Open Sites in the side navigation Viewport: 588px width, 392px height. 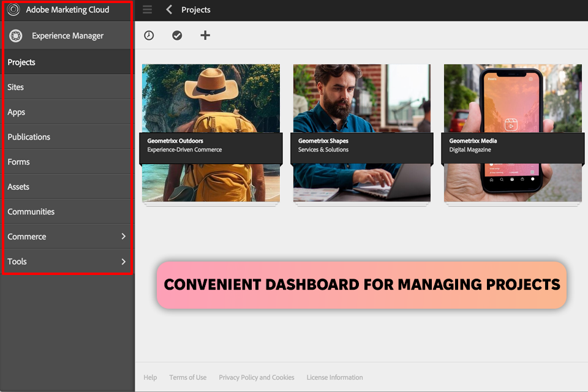coord(67,87)
